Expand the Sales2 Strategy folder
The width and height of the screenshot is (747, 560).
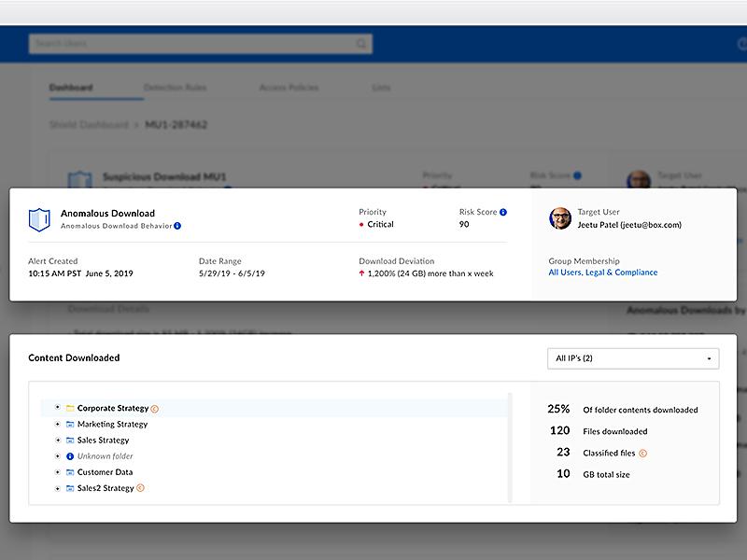[x=57, y=488]
